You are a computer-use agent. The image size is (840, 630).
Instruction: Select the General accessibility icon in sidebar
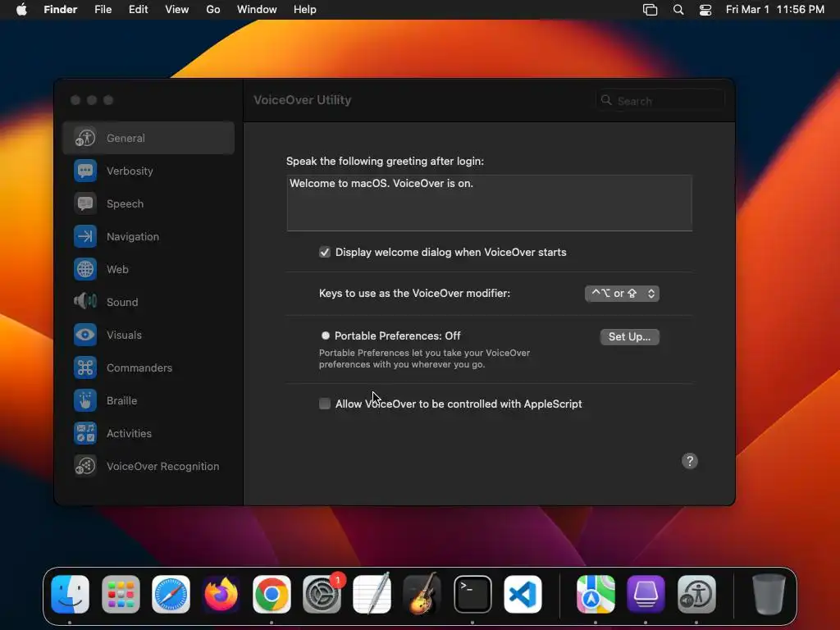tap(85, 138)
